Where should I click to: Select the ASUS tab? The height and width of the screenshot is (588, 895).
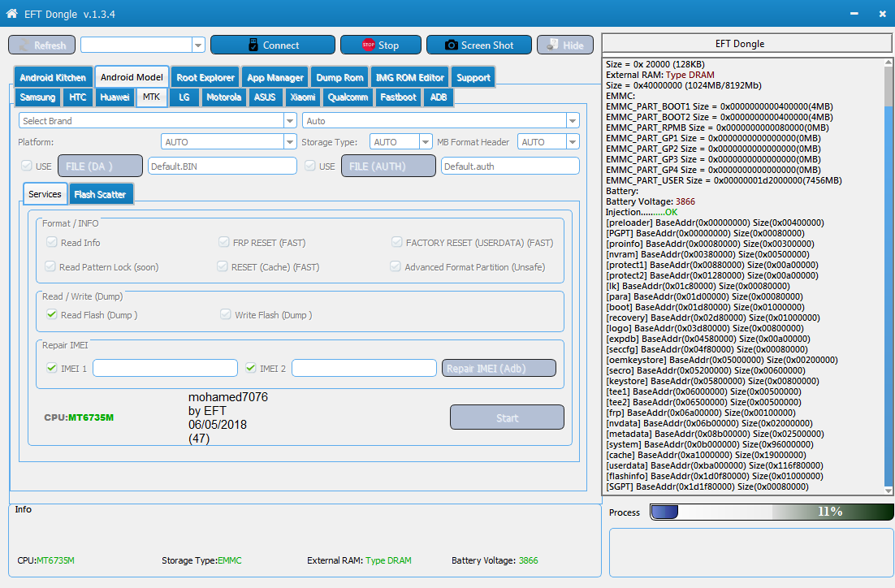[265, 97]
